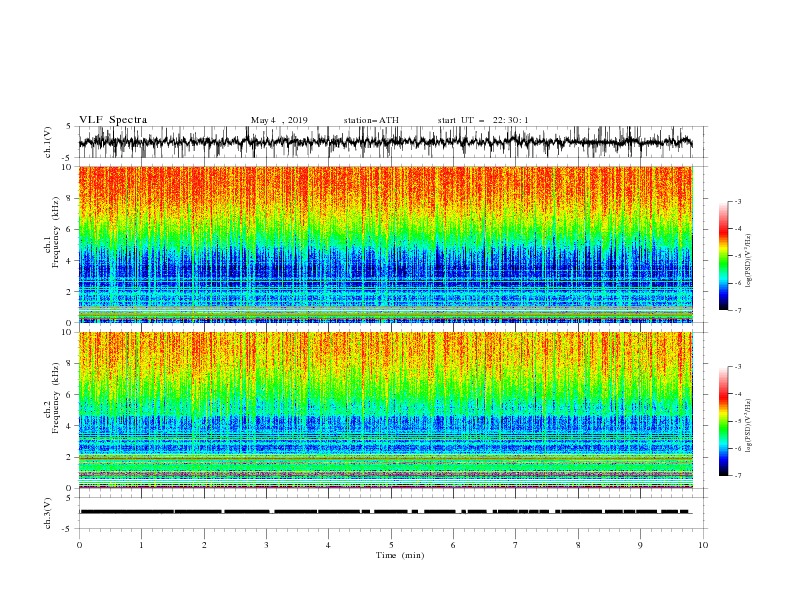
Task: Select the "Time (min)" axis label
Action: click(x=400, y=555)
